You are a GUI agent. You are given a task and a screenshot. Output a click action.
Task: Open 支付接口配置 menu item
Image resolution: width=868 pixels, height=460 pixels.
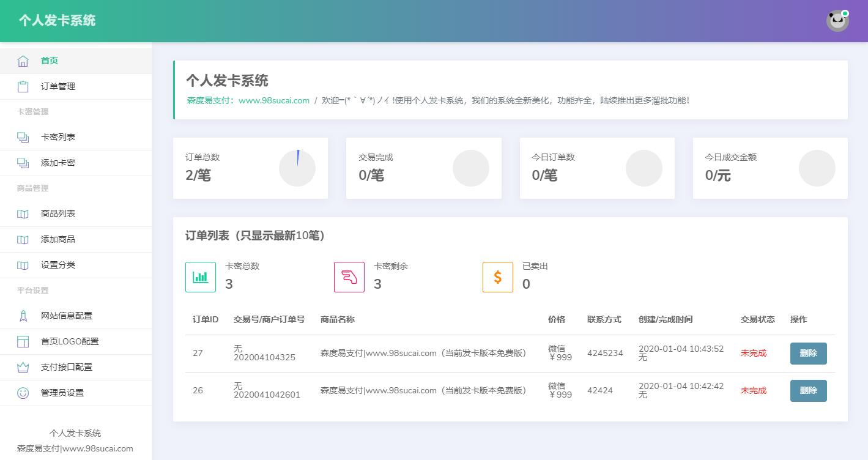(76, 367)
